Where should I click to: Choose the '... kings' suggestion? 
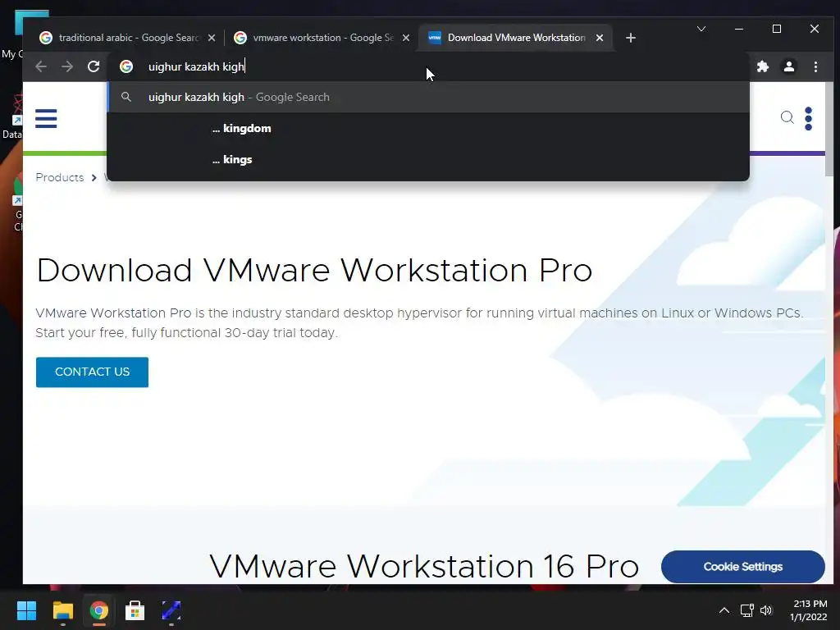click(428, 160)
